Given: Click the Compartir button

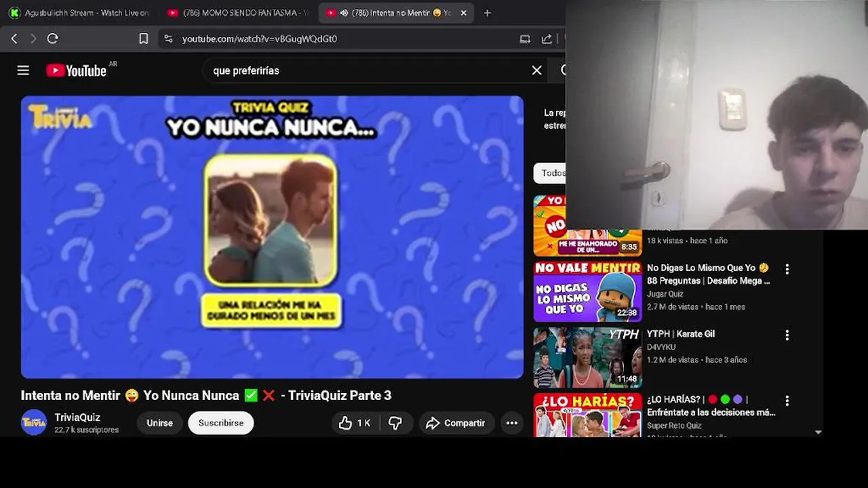Looking at the screenshot, I should [x=456, y=423].
